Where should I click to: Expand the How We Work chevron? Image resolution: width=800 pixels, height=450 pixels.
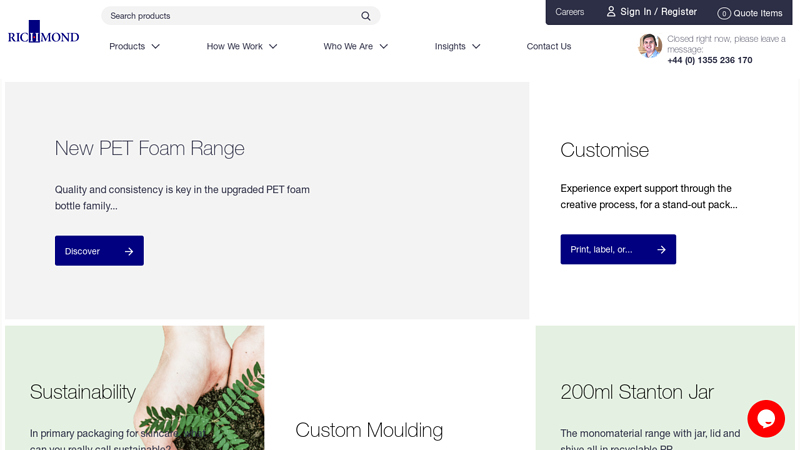273,46
